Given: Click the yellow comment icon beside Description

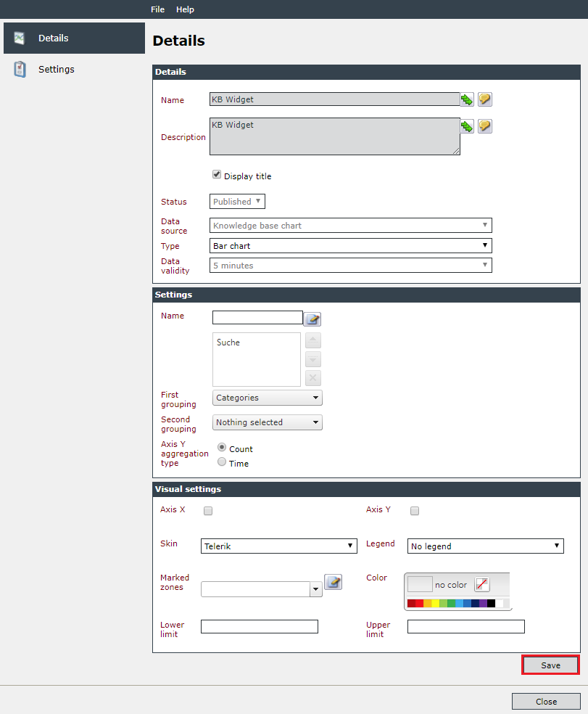Looking at the screenshot, I should pyautogui.click(x=485, y=126).
